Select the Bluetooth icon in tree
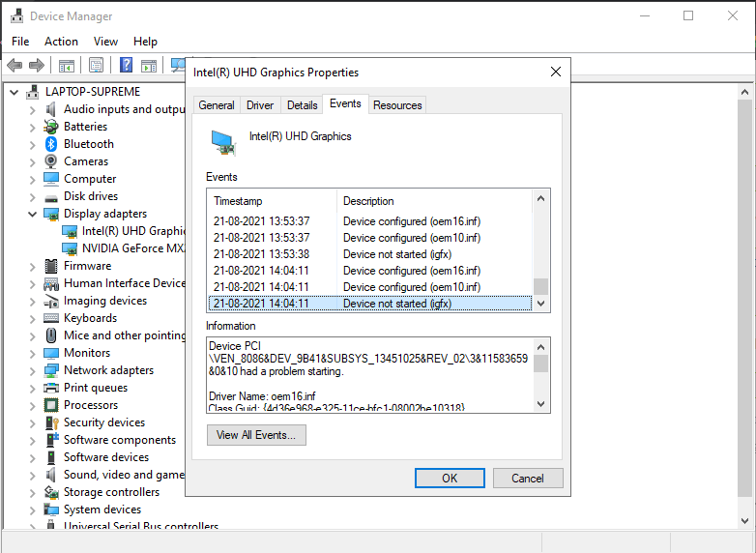The height and width of the screenshot is (553, 756). 51,144
